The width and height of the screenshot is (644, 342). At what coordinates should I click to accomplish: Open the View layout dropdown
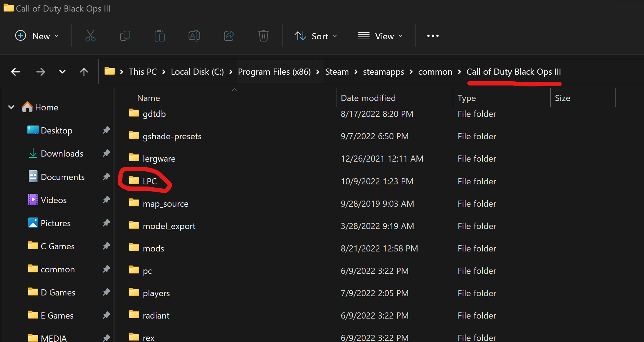click(x=380, y=36)
